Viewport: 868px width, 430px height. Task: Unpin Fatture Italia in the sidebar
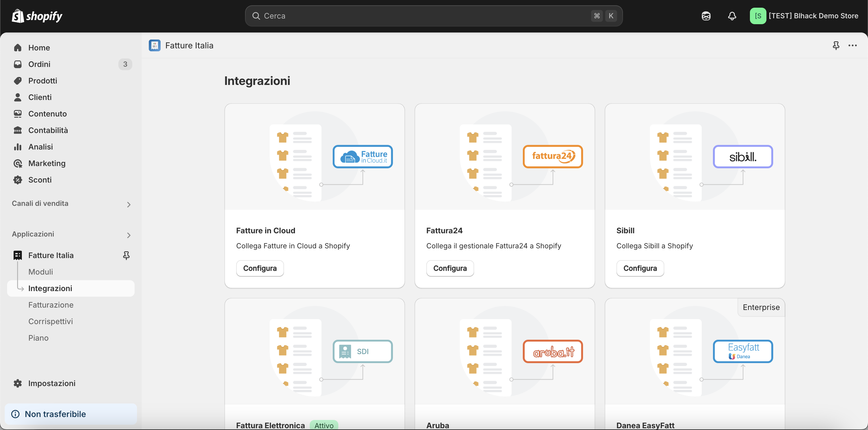click(x=126, y=255)
